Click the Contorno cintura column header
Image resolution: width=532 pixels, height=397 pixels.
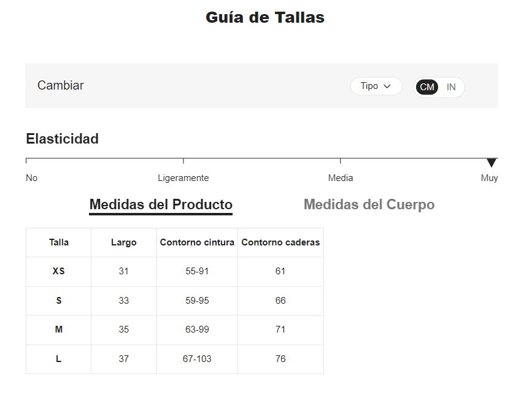(x=197, y=242)
